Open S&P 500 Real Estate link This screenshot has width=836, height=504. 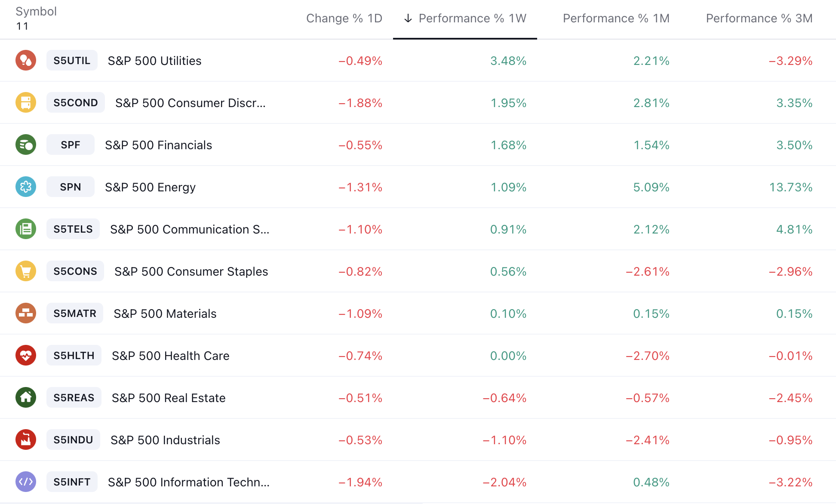click(169, 398)
